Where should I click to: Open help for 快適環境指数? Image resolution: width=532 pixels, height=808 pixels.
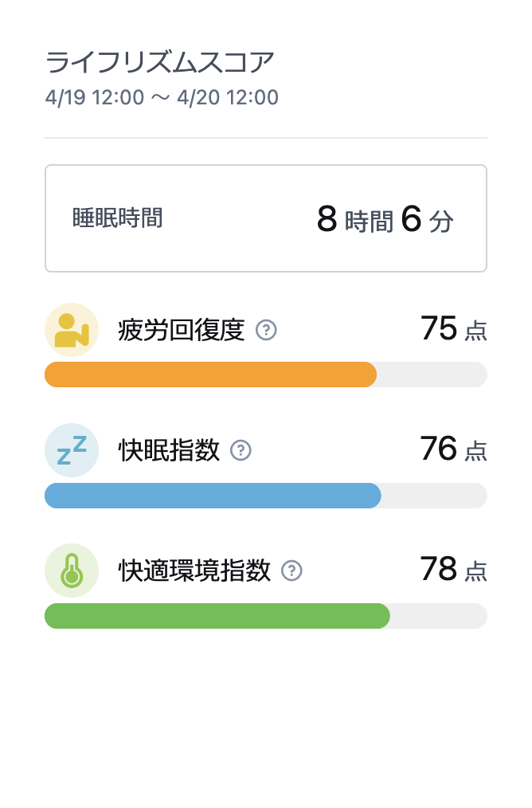click(x=291, y=571)
